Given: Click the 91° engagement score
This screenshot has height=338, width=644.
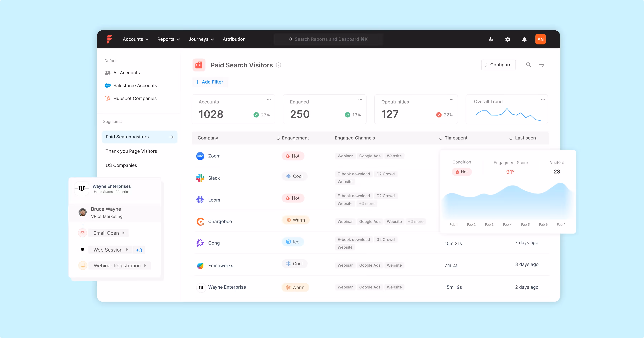Looking at the screenshot, I should [510, 172].
